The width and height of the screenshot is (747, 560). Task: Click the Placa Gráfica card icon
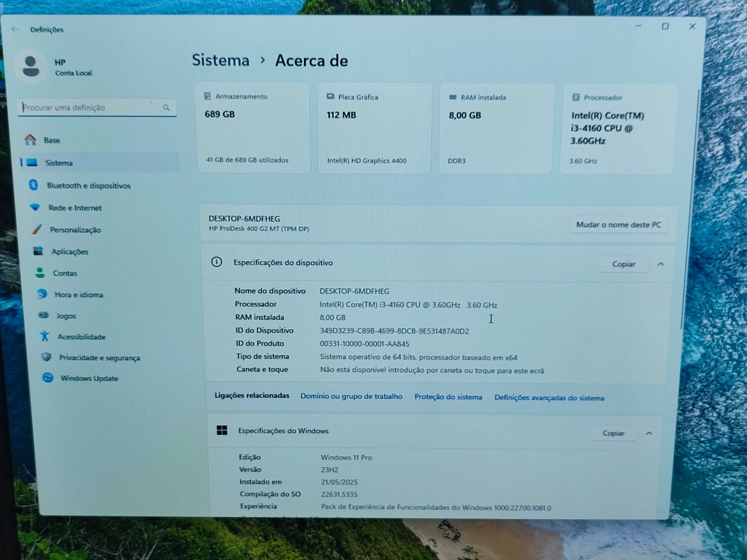(x=330, y=97)
